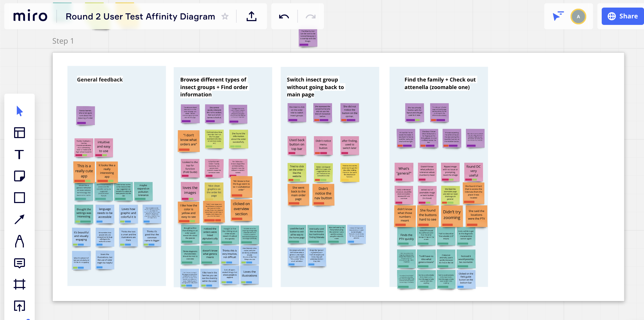Click the board title text

point(140,17)
